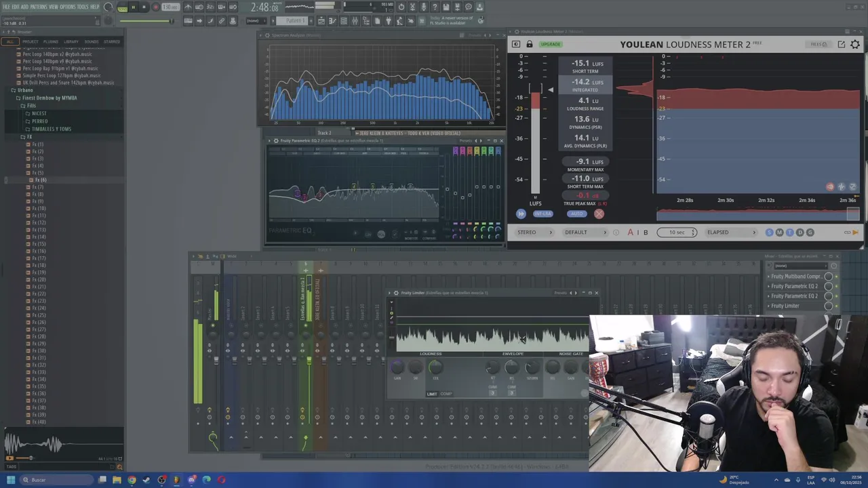
Task: Open the OPTIONS menu
Action: click(67, 7)
